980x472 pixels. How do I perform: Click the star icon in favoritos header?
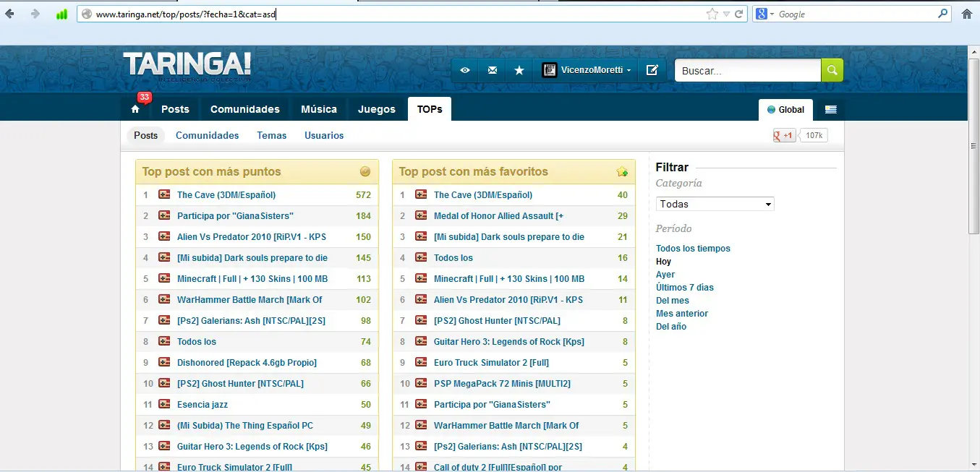[622, 171]
